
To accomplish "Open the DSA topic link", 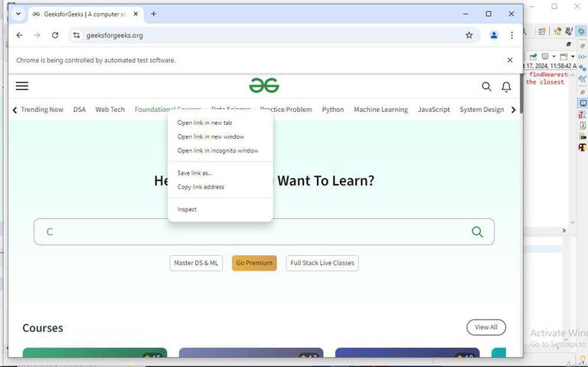I will (x=80, y=110).
